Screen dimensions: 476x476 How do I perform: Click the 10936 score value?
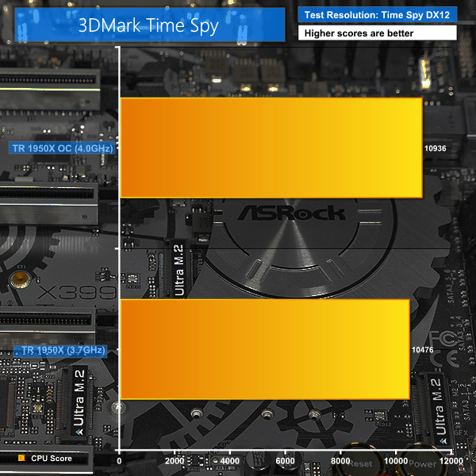[436, 148]
